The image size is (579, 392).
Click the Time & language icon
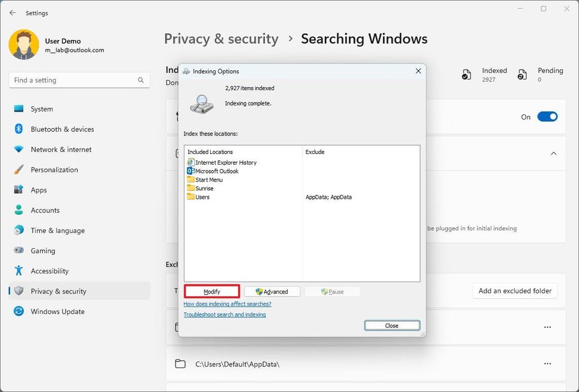(20, 230)
